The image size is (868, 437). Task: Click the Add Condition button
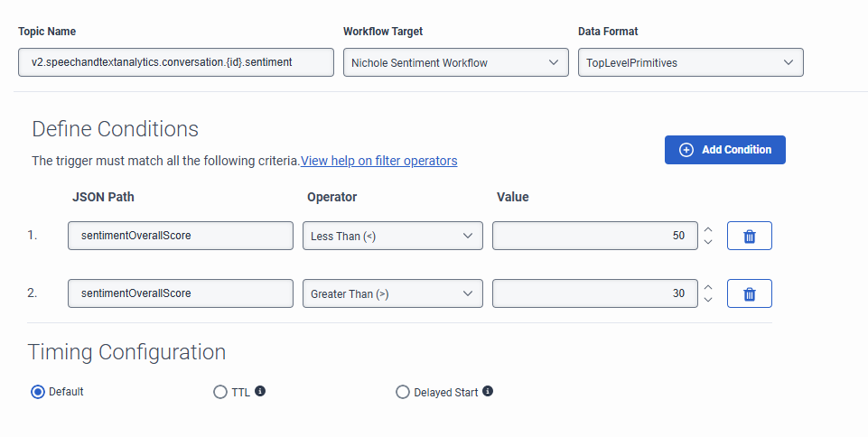click(724, 150)
